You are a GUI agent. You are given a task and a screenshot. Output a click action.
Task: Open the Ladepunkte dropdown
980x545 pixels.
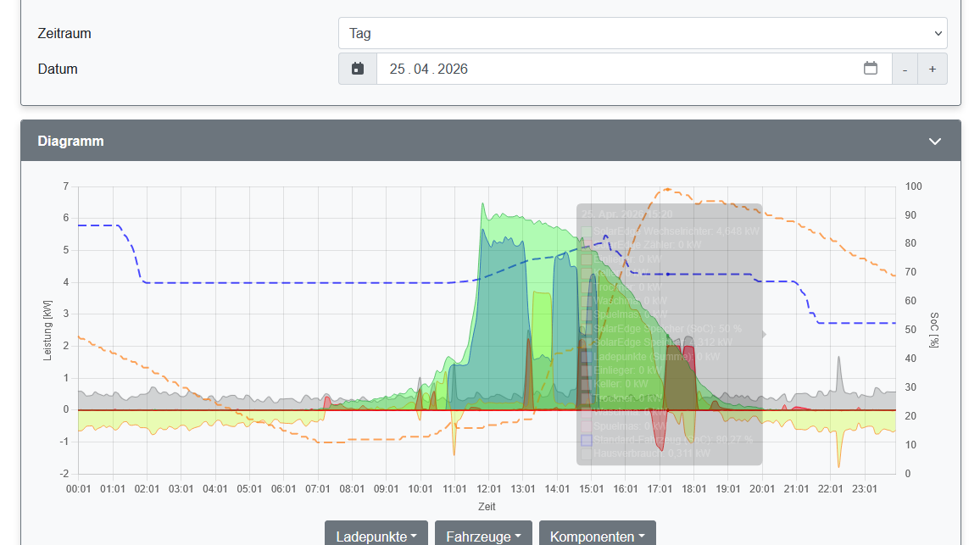[376, 536]
